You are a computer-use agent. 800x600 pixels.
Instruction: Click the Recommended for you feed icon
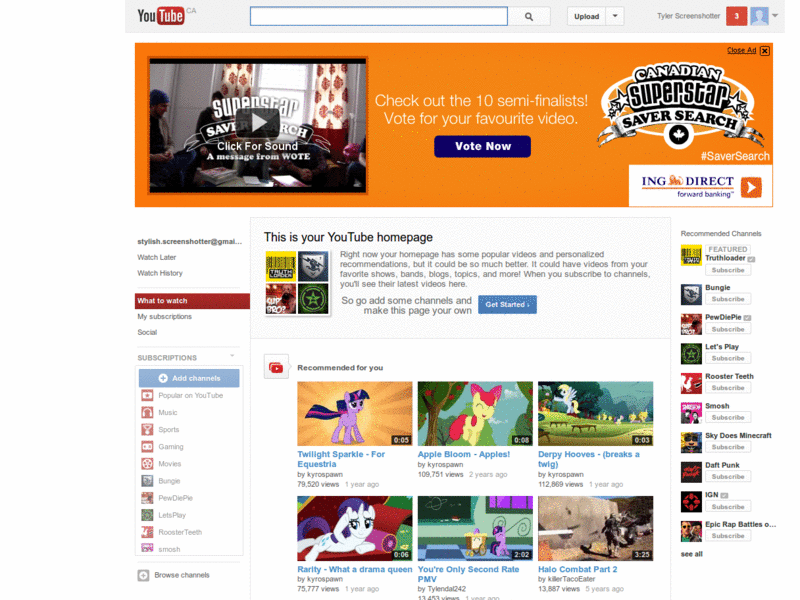point(276,367)
